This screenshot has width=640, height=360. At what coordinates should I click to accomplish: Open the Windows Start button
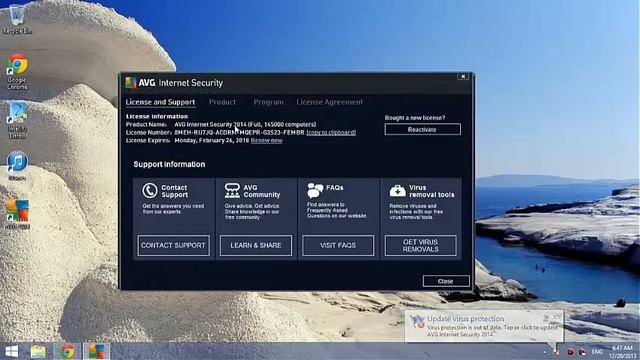[x=12, y=351]
